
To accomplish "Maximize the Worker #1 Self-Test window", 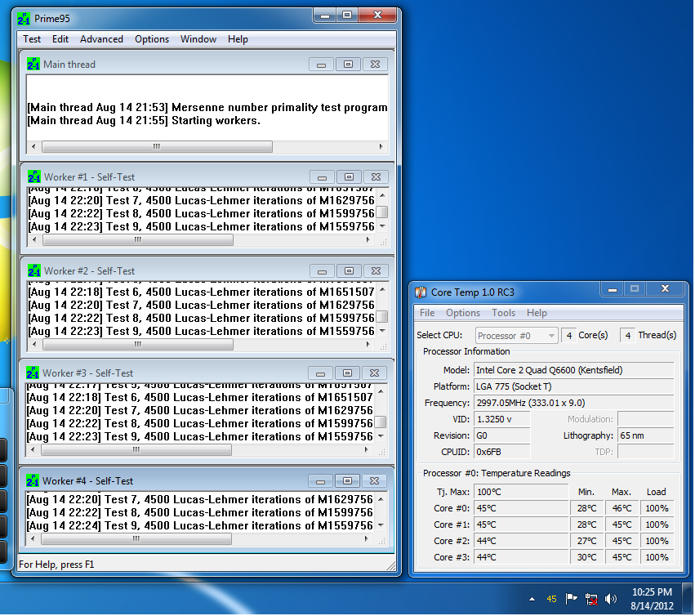I will pos(350,177).
